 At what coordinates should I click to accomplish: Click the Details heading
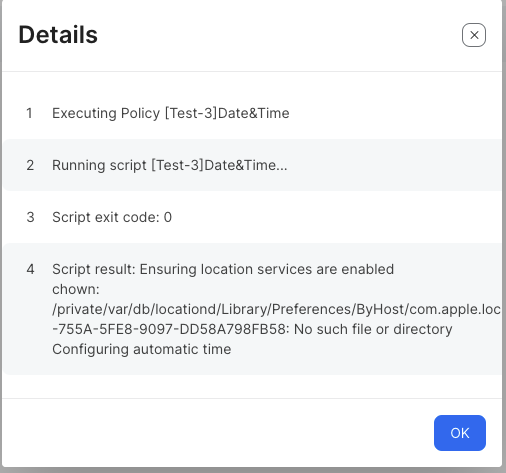click(x=58, y=35)
